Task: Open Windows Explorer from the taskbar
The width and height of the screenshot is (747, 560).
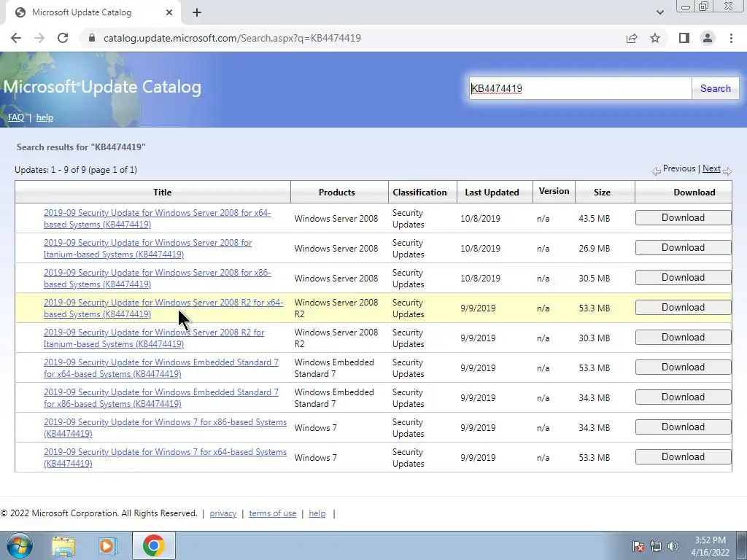Action: [x=63, y=545]
